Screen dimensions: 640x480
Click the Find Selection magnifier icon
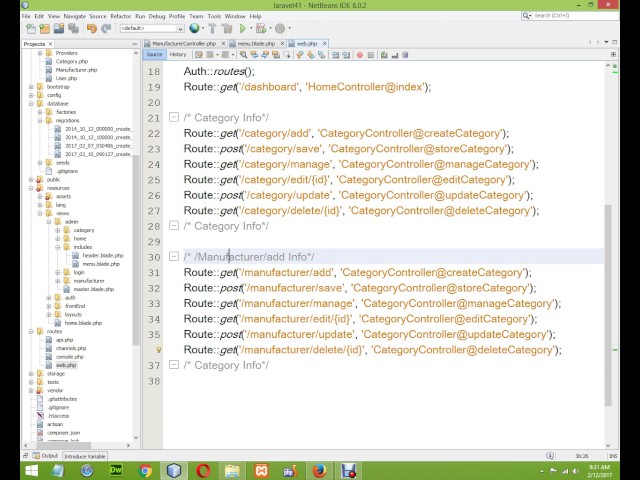click(243, 55)
